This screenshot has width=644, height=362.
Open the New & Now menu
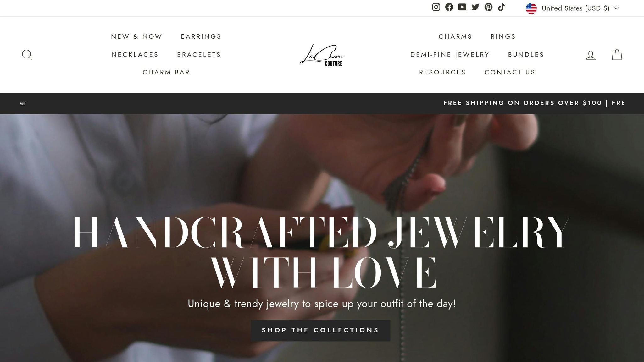[136, 36]
